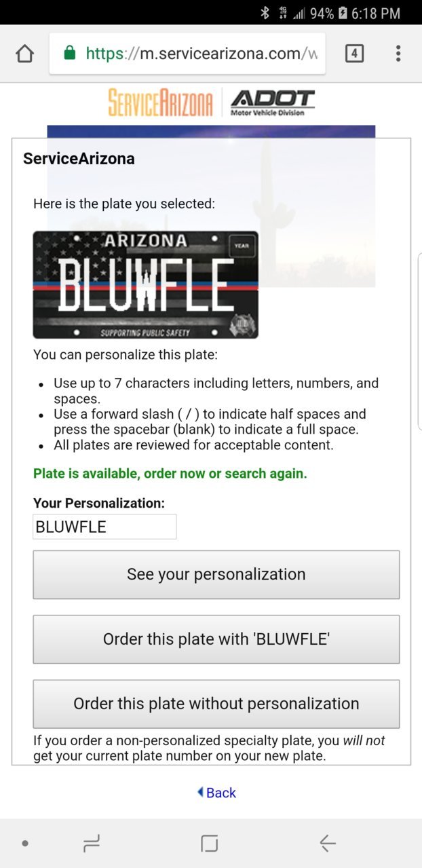This screenshot has width=422, height=868.
Task: Tap the battery icon in status bar
Action: click(x=343, y=13)
